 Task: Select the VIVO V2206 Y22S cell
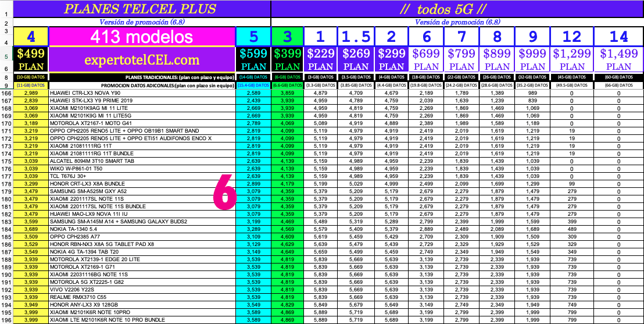click(x=142, y=290)
